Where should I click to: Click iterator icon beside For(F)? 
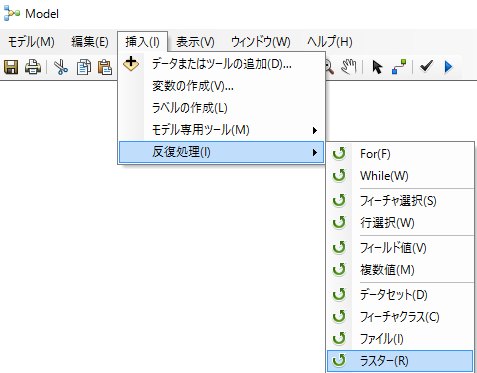pos(339,154)
